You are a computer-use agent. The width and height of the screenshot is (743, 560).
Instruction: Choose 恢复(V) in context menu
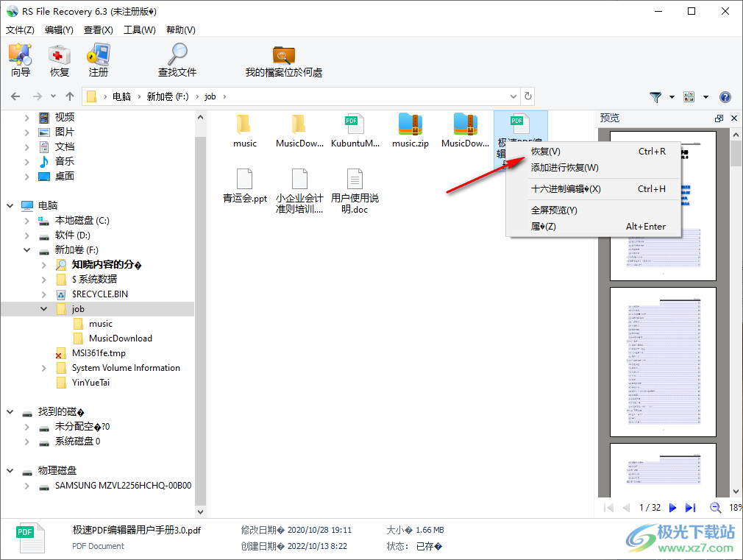click(x=593, y=152)
